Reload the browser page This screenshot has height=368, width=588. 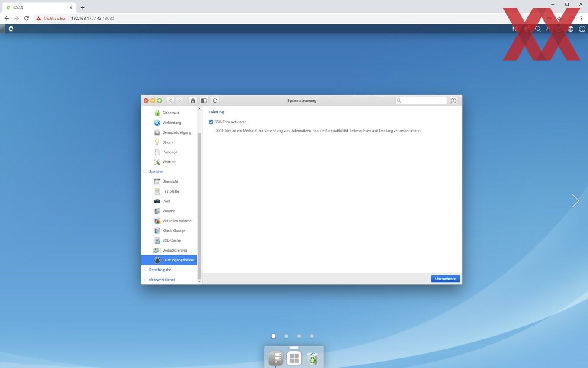[26, 19]
